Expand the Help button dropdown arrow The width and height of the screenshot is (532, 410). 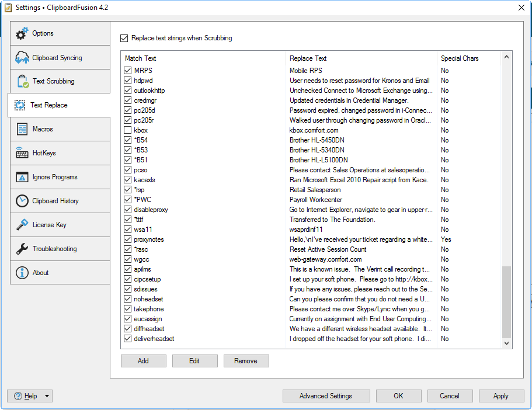coord(47,396)
